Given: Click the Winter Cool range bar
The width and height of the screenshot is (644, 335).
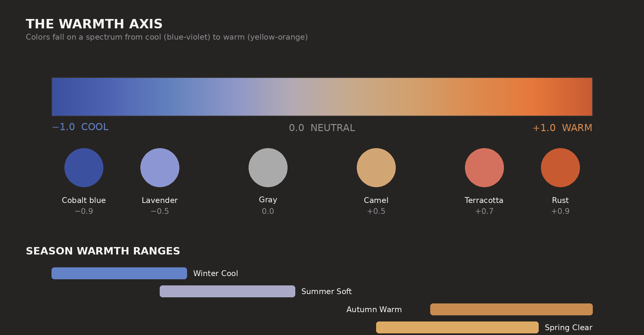Looking at the screenshot, I should [119, 273].
